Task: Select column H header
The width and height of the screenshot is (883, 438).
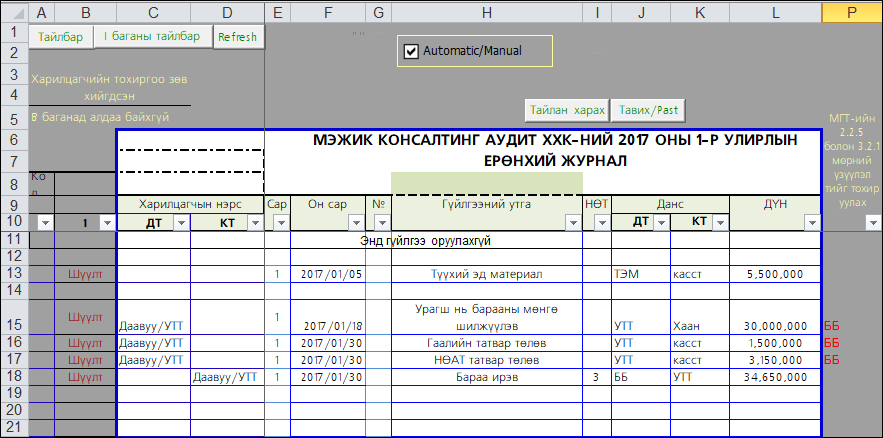Action: point(486,12)
